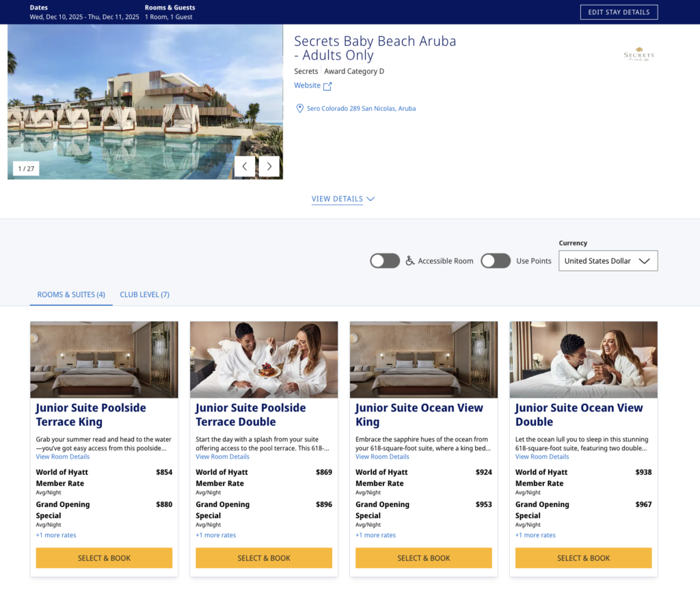Show +1 more rates for Poolside Terrace King
This screenshot has height=600, width=700.
click(56, 535)
